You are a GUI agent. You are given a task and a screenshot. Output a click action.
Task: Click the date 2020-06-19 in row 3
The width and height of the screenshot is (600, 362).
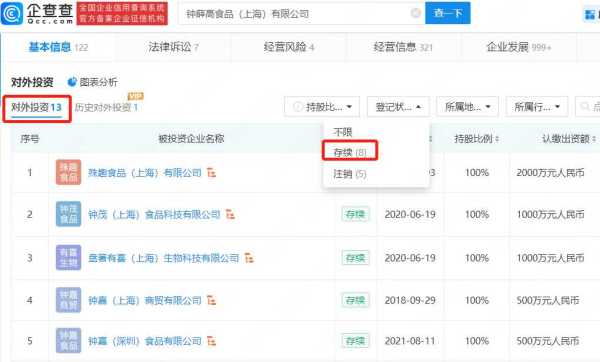click(x=410, y=258)
